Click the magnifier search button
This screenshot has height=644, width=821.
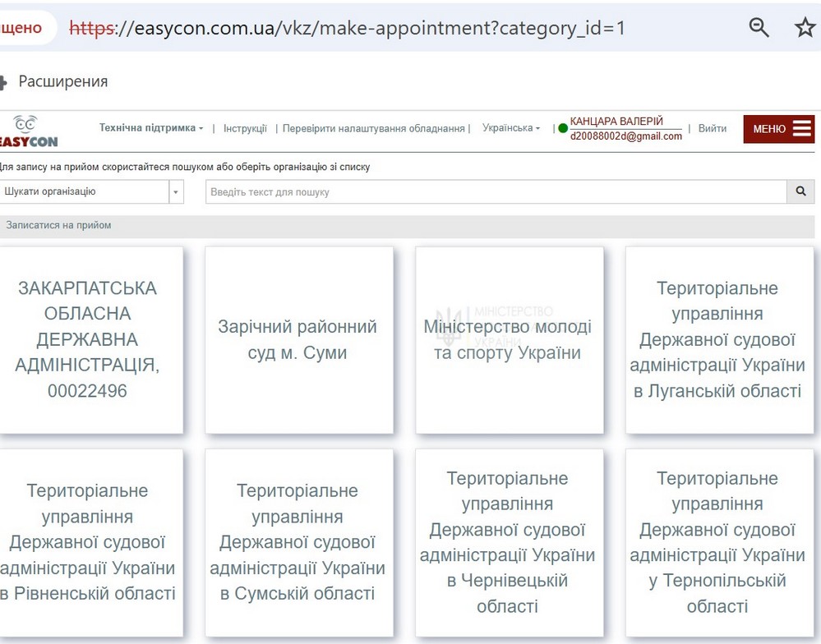click(800, 191)
